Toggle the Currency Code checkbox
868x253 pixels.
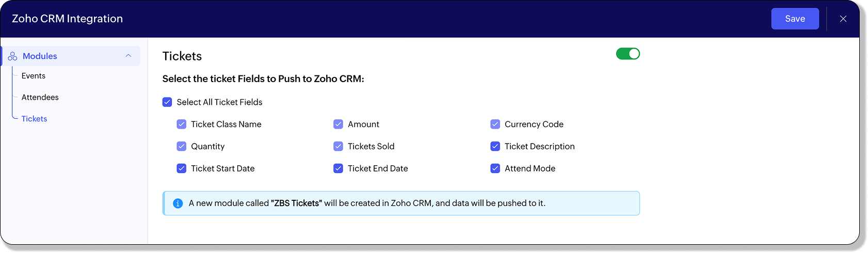pyautogui.click(x=495, y=124)
